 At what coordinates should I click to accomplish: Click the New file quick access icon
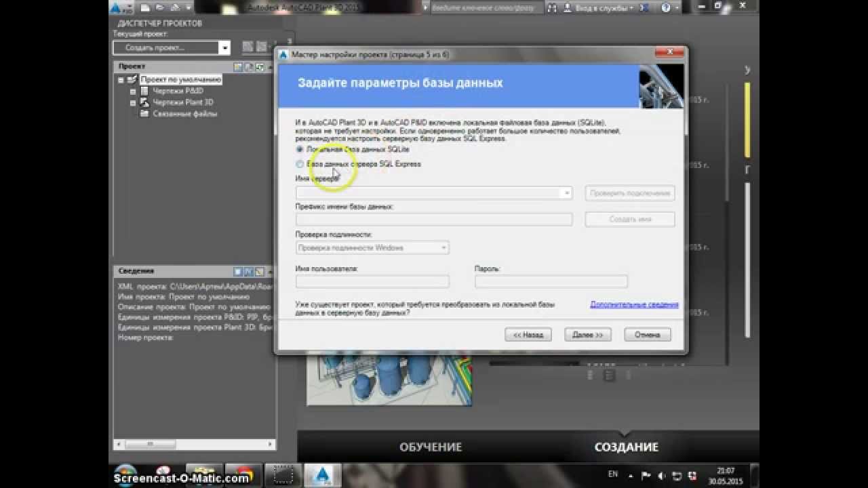(144, 8)
